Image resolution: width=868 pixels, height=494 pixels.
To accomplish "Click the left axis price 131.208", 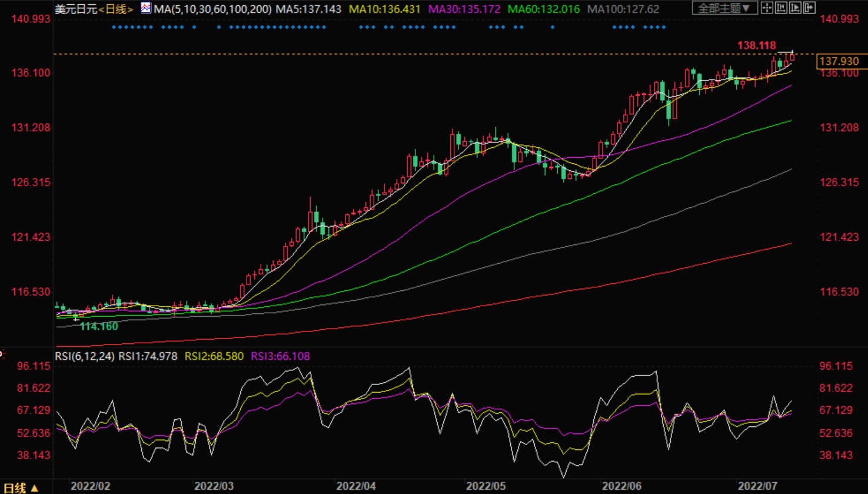I will pos(31,128).
